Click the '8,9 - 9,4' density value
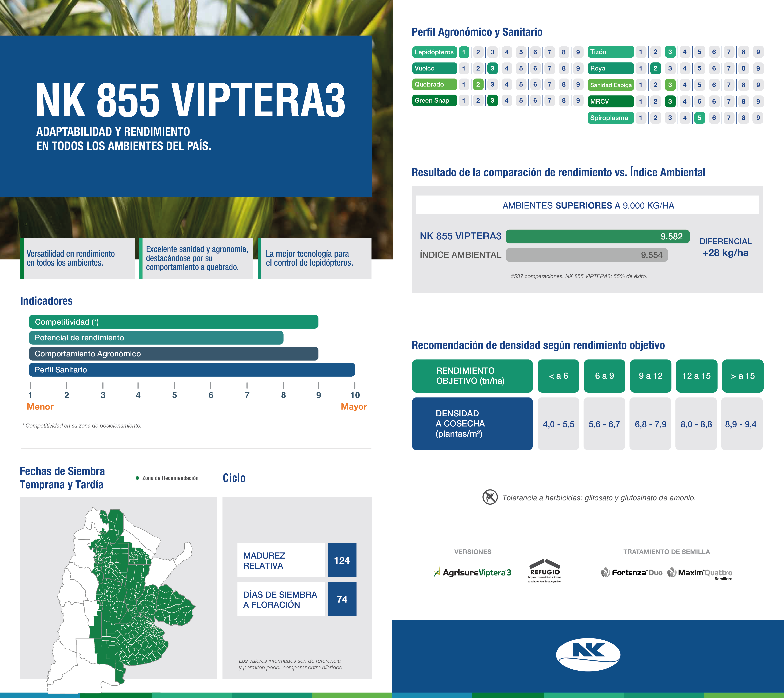 click(742, 424)
